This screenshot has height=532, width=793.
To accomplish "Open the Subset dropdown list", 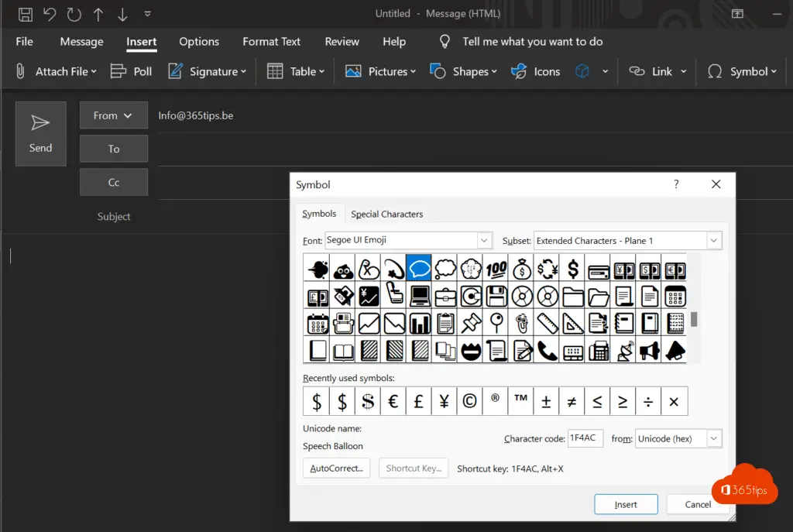I will (713, 240).
